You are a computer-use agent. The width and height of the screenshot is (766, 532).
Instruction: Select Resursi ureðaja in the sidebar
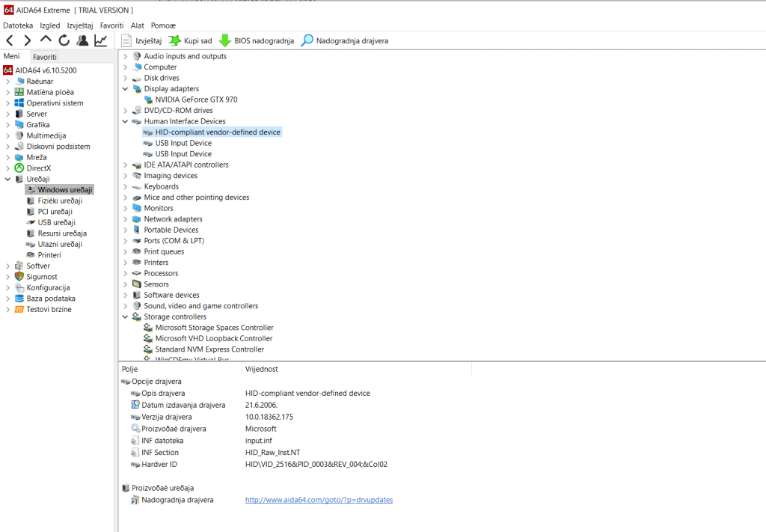point(56,233)
